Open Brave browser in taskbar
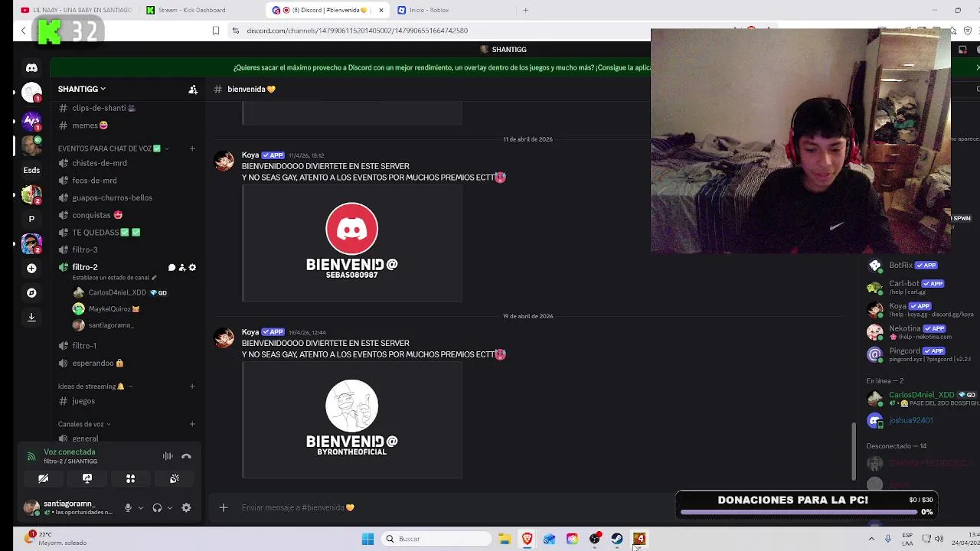 point(528,539)
